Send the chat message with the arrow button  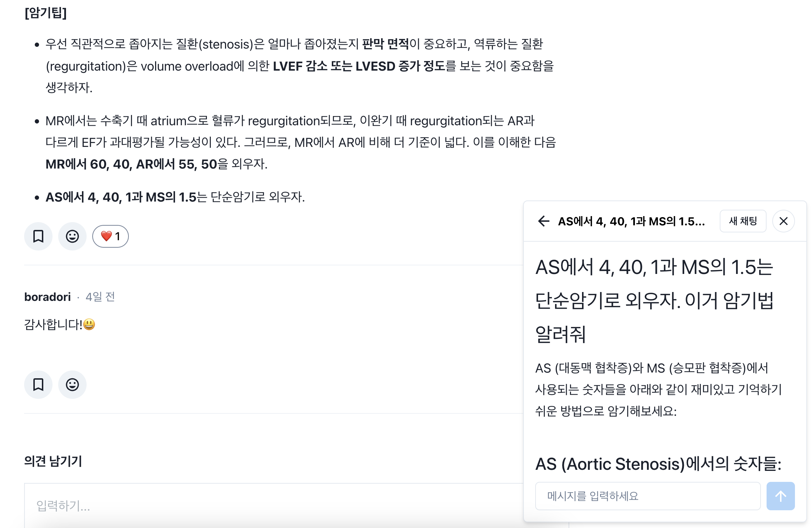pos(781,496)
